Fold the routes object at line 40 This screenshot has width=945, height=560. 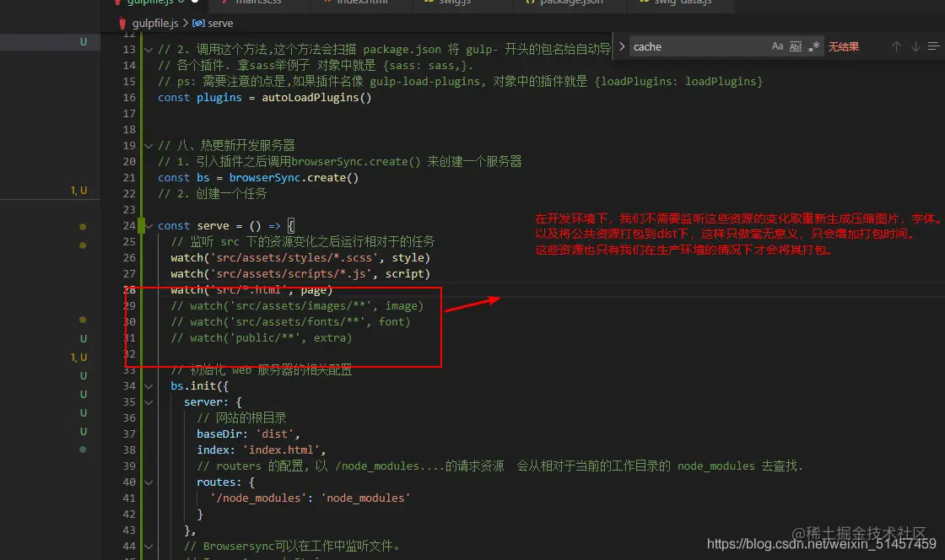pos(148,482)
